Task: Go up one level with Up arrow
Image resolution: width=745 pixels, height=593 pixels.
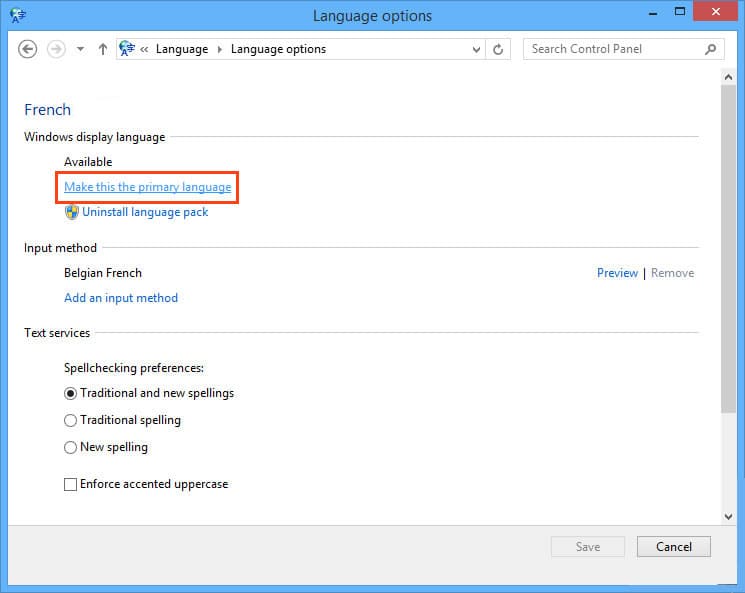Action: click(102, 49)
